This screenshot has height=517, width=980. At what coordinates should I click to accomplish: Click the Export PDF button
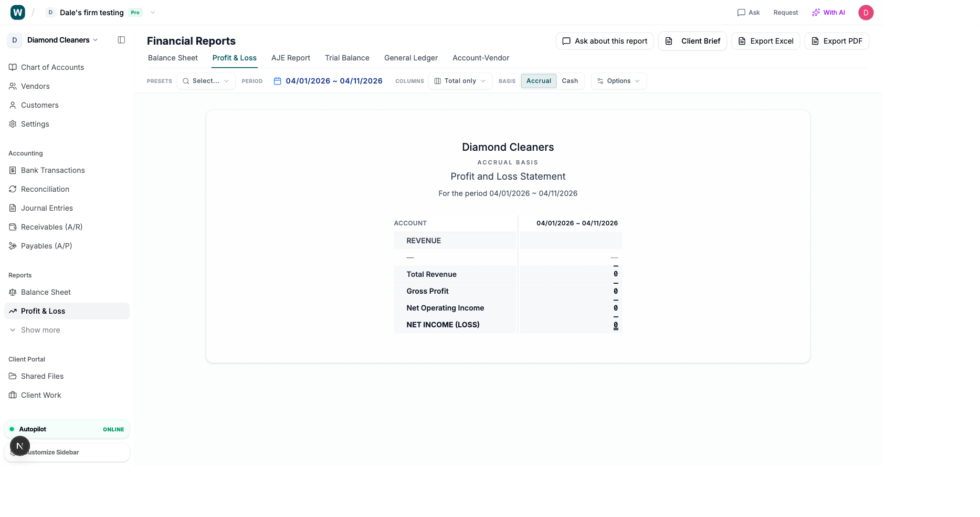[x=836, y=41]
